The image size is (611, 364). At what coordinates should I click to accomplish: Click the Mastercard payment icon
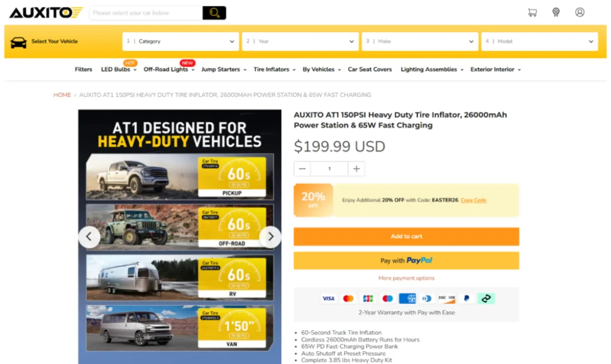point(348,299)
